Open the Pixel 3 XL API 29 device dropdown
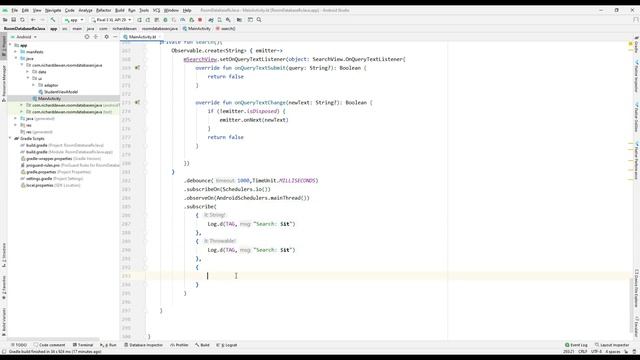 (111, 20)
